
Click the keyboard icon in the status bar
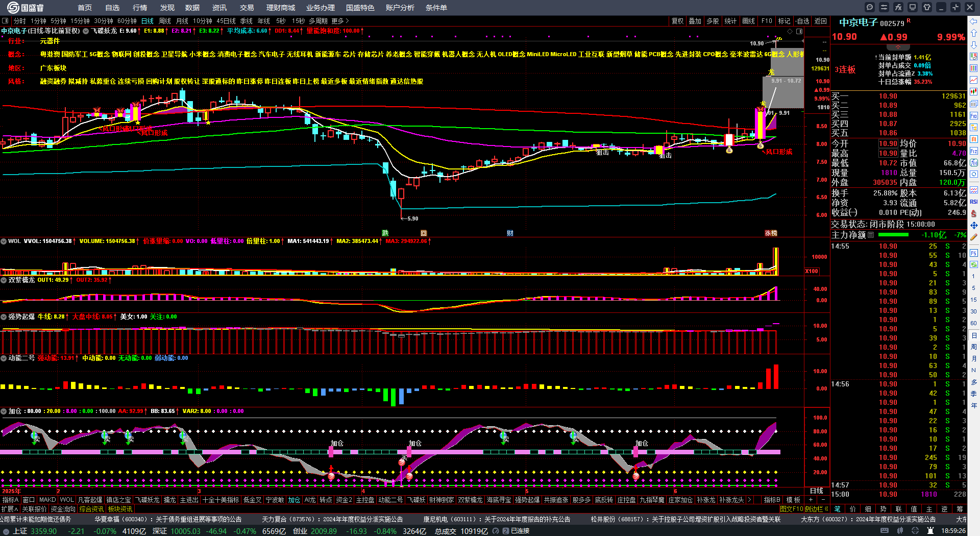[x=885, y=531]
